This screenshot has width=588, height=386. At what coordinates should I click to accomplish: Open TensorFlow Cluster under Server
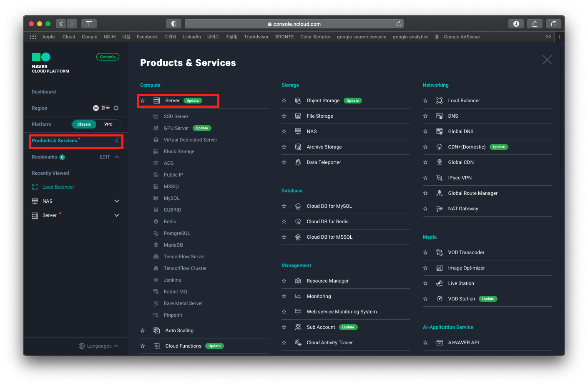(185, 268)
